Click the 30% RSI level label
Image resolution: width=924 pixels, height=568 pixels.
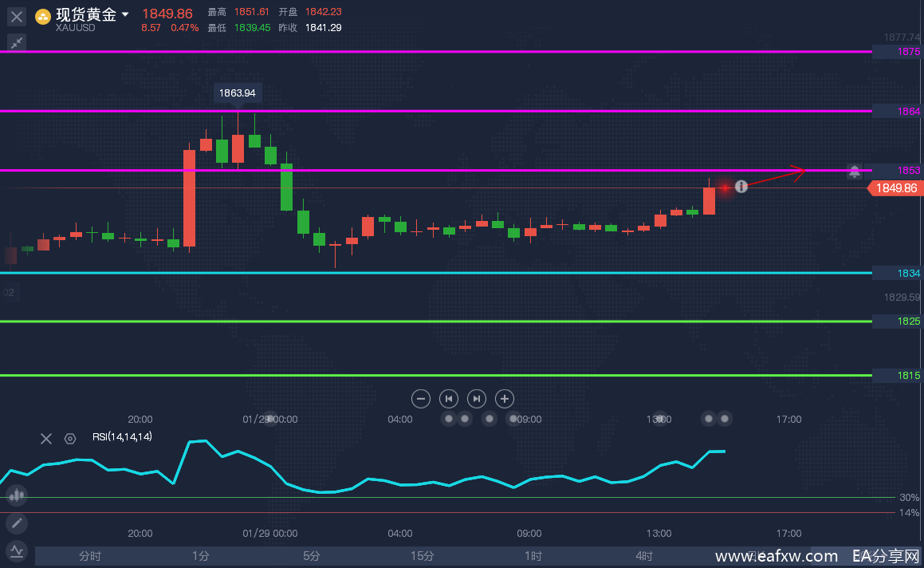point(910,498)
